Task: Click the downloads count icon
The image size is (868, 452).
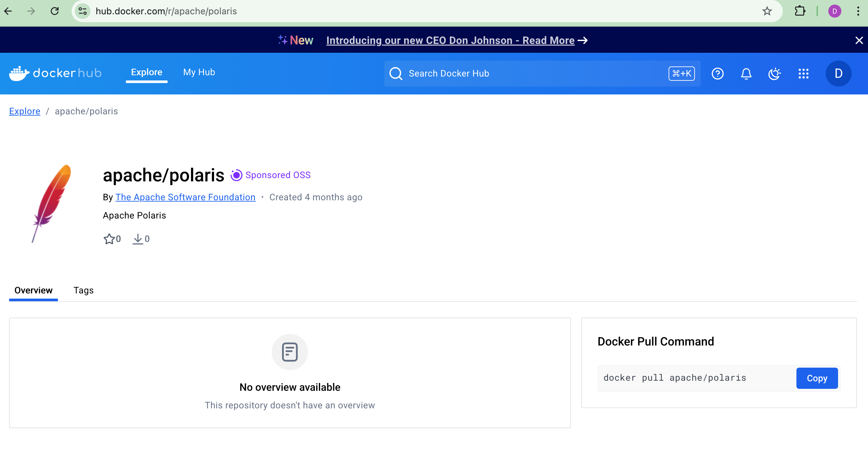Action: (138, 239)
